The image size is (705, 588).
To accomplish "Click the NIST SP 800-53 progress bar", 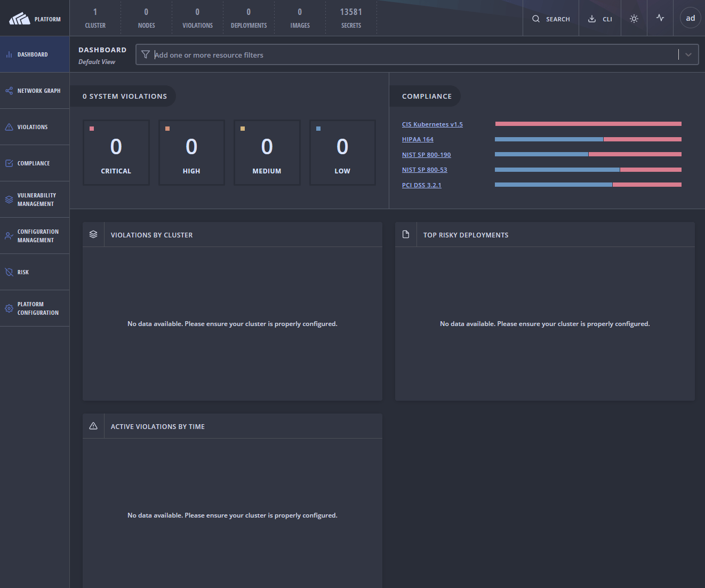I will pyautogui.click(x=588, y=170).
